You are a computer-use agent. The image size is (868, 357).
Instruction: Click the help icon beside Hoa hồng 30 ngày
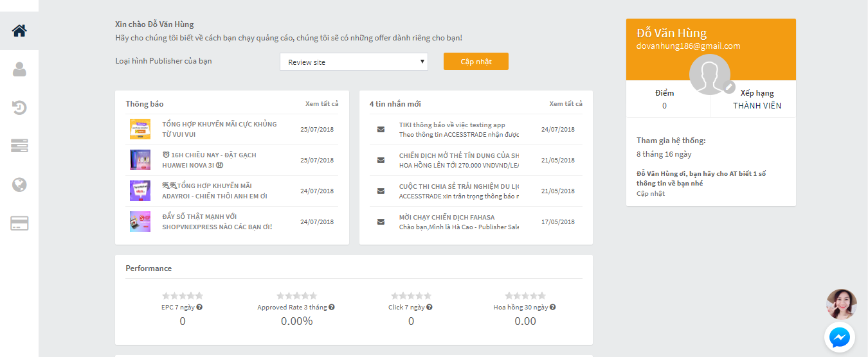[553, 307]
